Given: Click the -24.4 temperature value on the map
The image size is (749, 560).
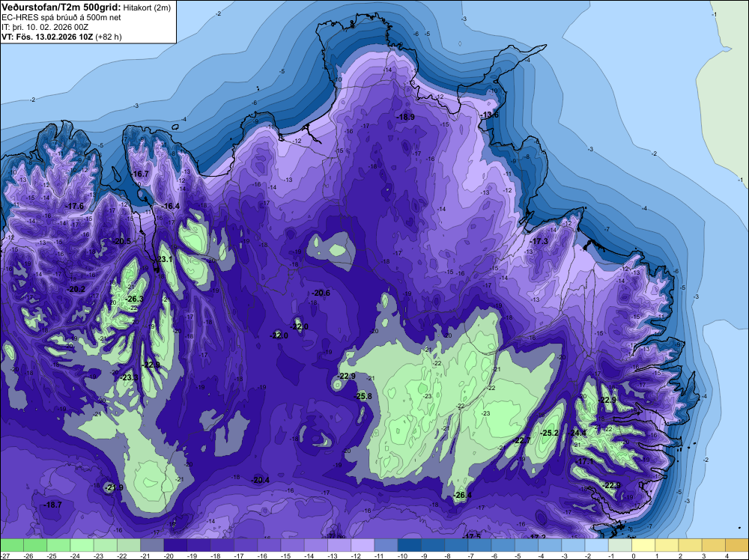Looking at the screenshot, I should pyautogui.click(x=577, y=433).
